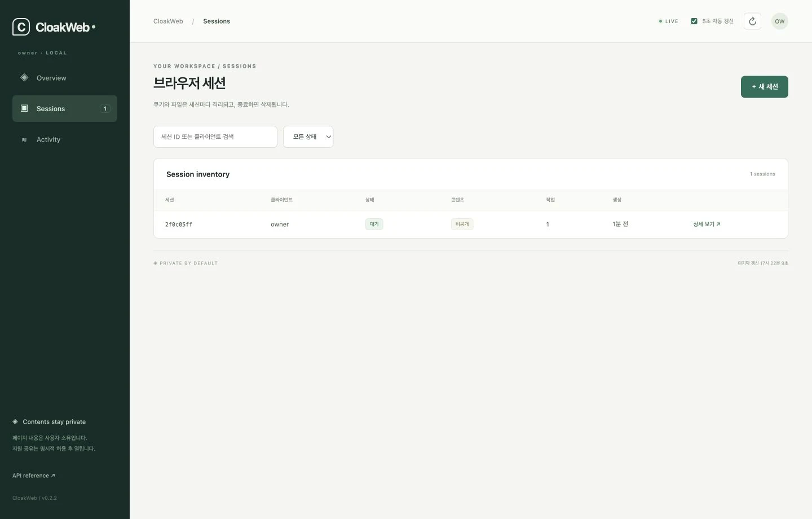Click the refresh icon button
812x519 pixels.
(x=752, y=21)
